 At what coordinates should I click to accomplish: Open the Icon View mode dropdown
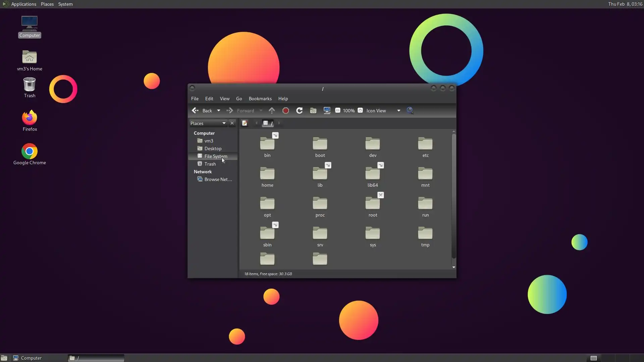[383, 111]
